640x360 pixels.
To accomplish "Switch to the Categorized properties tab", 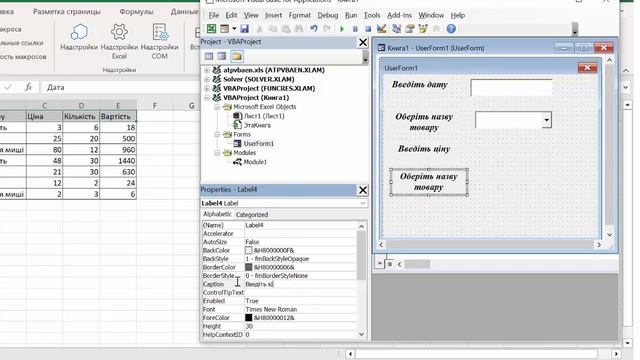I will click(x=252, y=215).
